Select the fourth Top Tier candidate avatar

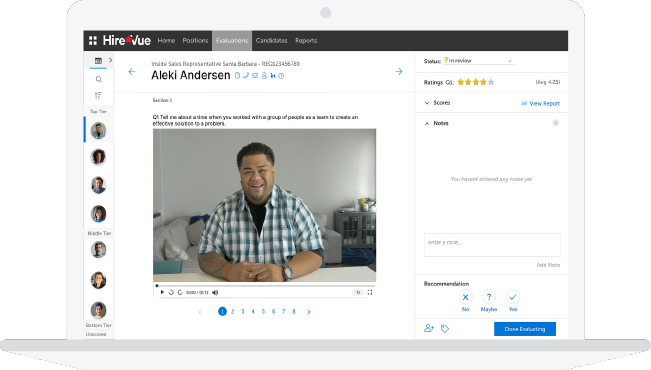[x=98, y=213]
